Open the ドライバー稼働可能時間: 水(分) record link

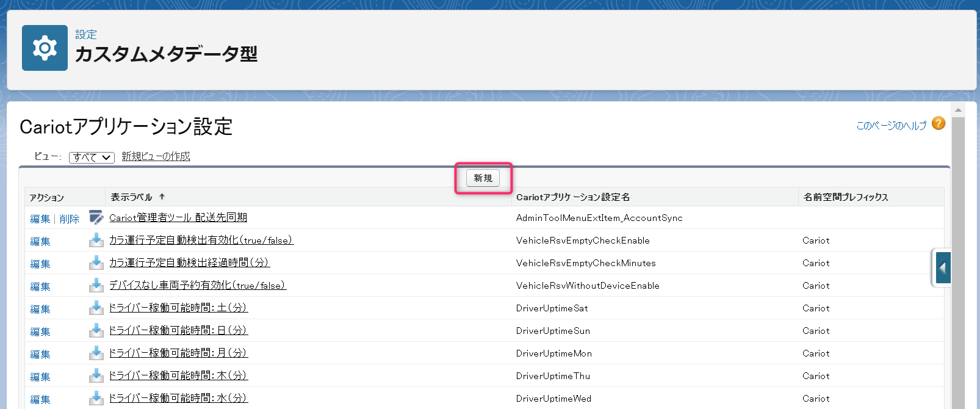click(178, 398)
